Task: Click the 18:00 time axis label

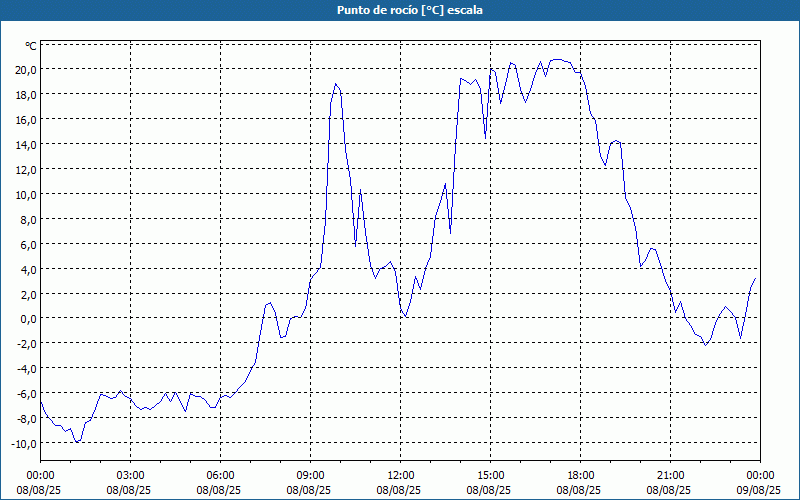Action: [x=580, y=475]
